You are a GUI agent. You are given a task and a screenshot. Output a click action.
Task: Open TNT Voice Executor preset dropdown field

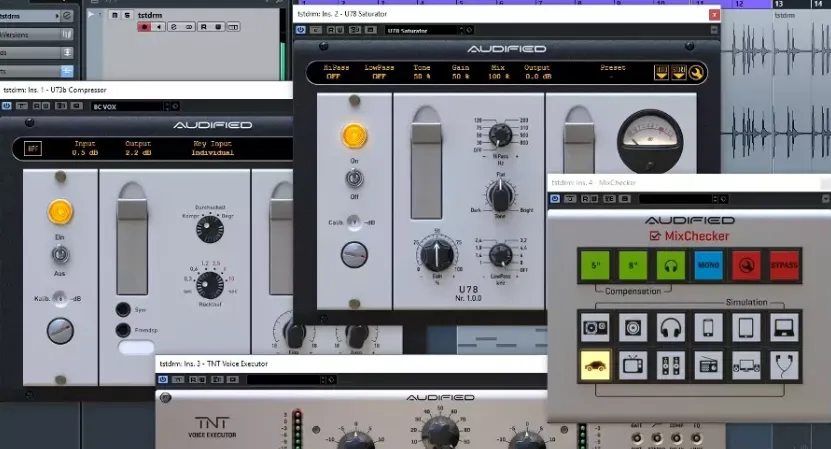284,380
